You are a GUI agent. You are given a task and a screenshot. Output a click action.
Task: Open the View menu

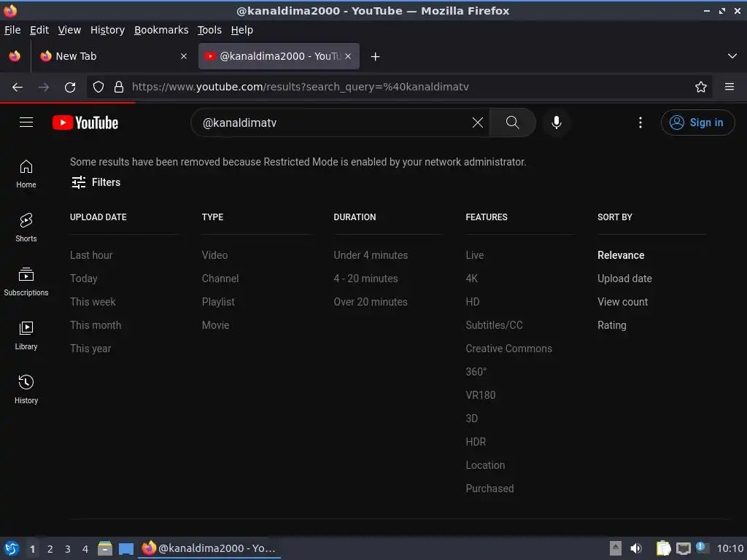tap(69, 30)
